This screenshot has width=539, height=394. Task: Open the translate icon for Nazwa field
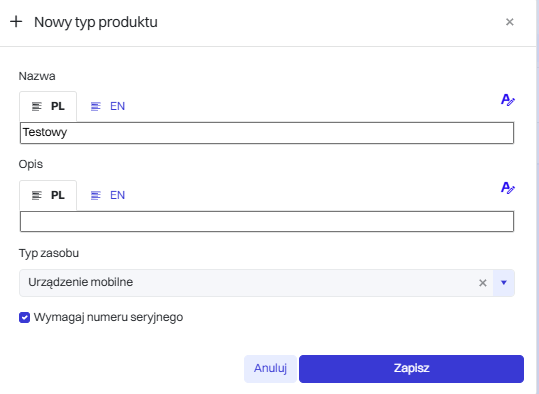[507, 100]
